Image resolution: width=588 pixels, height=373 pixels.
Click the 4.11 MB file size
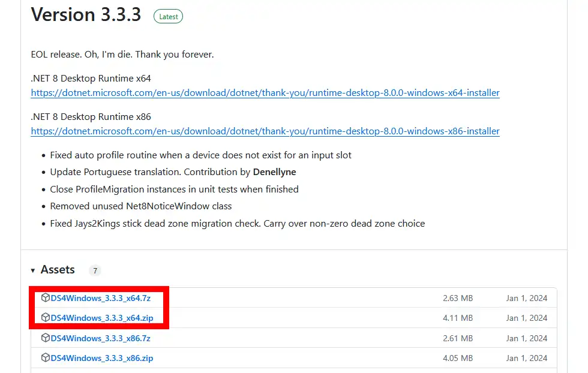coord(458,318)
